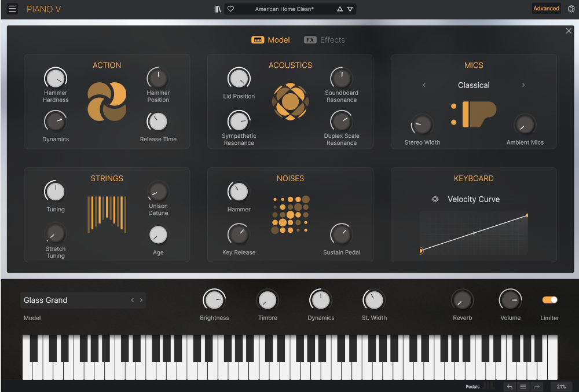Toggle Advanced mode
579x392 pixels.
[x=546, y=9]
